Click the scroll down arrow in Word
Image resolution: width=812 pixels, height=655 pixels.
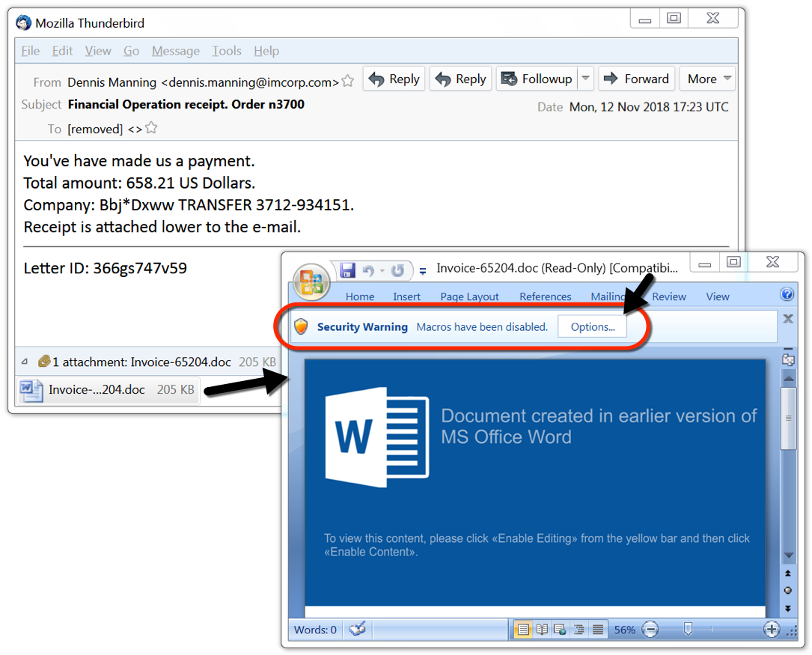(788, 555)
